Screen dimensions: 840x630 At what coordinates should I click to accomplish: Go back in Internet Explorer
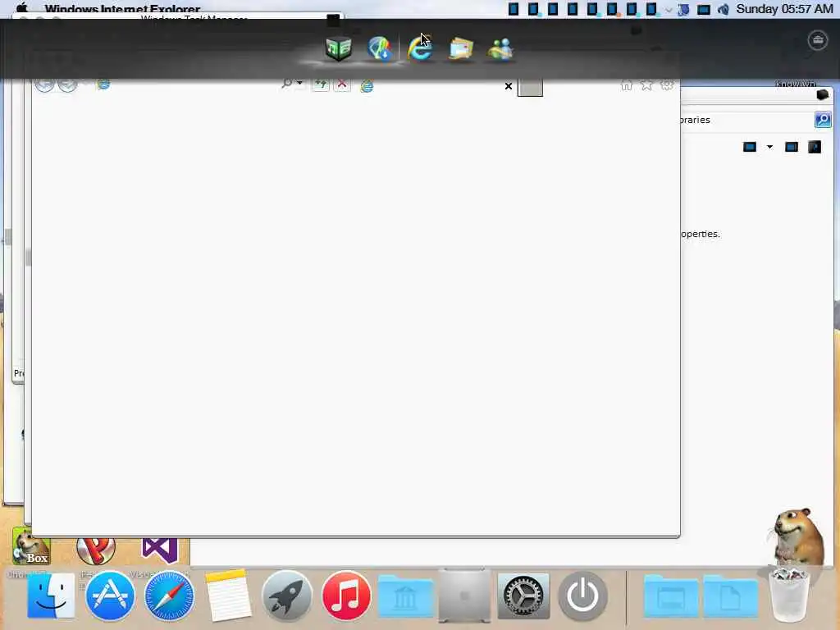[44, 84]
